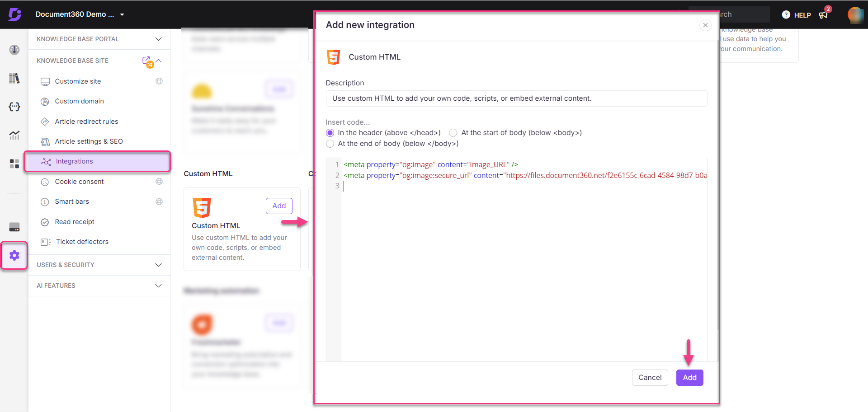Open the settings gear icon
The width and height of the screenshot is (868, 412).
14,255
